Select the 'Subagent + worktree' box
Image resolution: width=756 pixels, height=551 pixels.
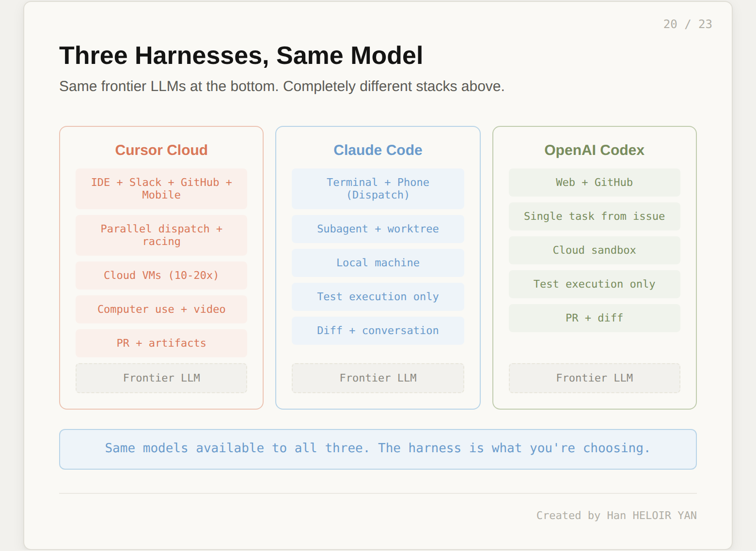(378, 229)
